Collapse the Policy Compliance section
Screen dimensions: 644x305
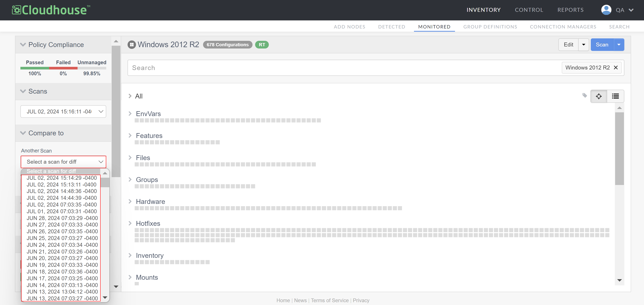click(x=23, y=45)
